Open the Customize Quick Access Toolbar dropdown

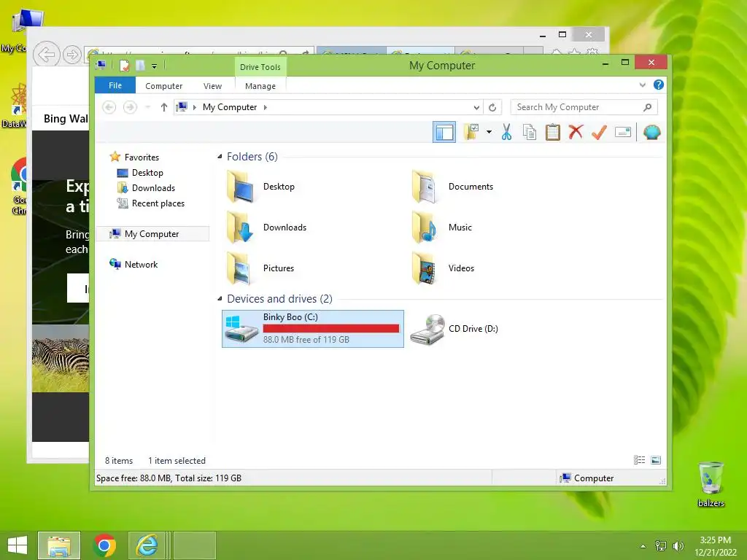155,66
